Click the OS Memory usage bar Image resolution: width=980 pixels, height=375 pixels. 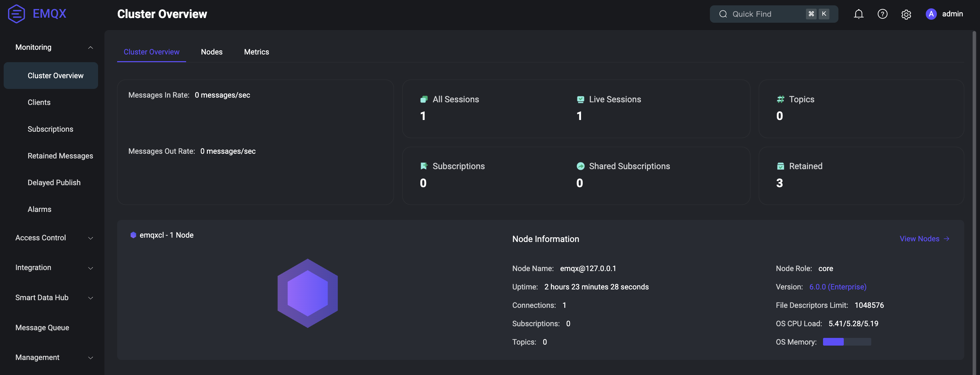coord(846,342)
